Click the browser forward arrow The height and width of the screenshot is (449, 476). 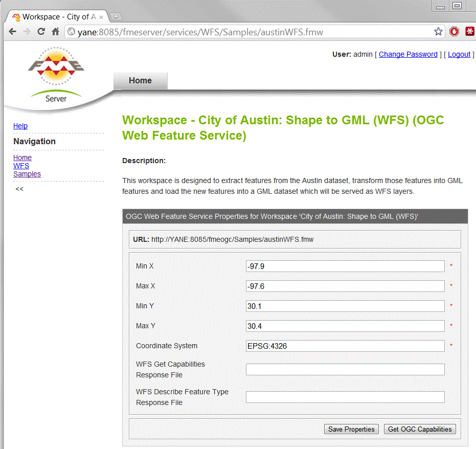coord(27,32)
